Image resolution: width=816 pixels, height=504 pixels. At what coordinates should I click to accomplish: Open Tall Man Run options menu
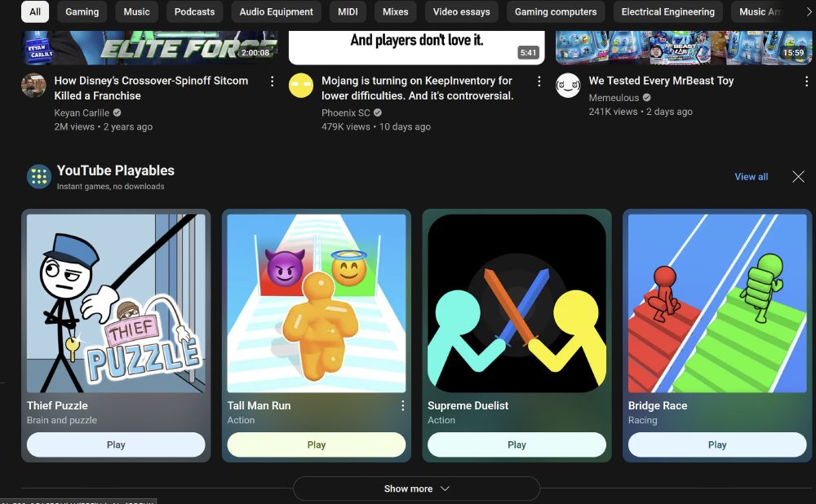[x=402, y=405]
